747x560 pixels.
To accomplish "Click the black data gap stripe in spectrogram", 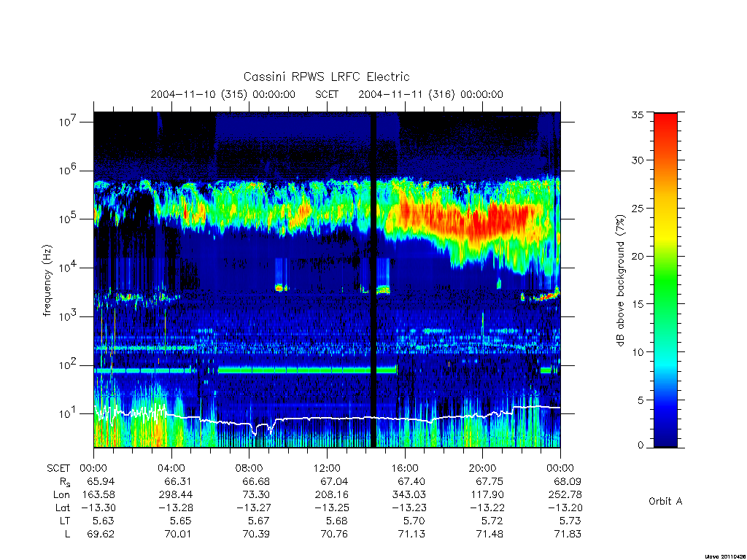I will point(373,280).
